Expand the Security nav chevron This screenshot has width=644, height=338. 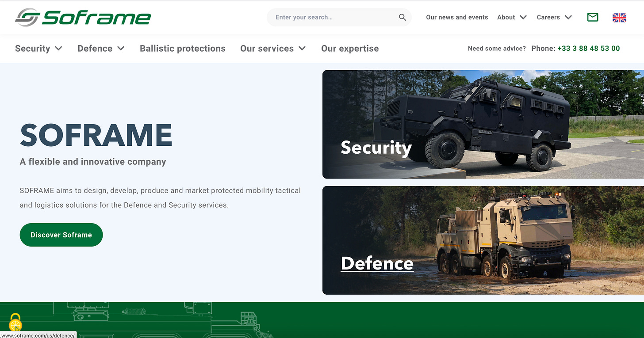click(58, 48)
